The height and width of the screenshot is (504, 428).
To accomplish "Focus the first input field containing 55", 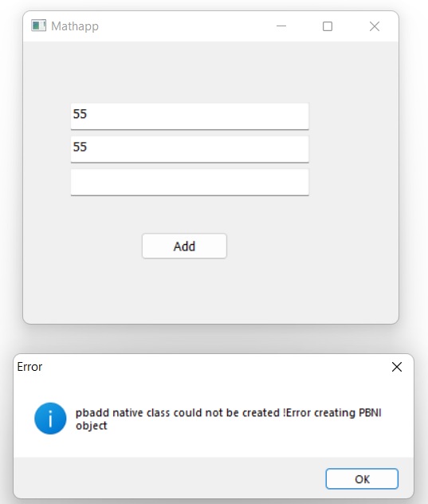I will point(190,116).
